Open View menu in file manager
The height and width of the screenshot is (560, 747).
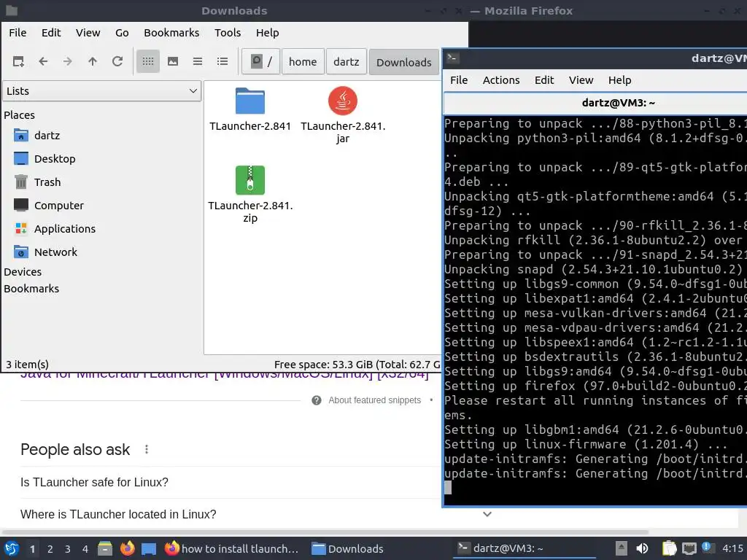point(88,33)
